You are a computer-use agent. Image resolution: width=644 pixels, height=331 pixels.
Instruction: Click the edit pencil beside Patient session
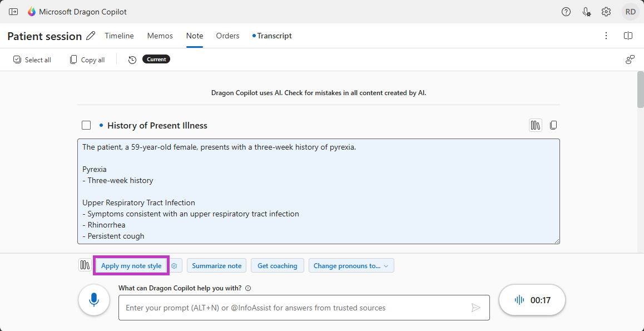91,36
